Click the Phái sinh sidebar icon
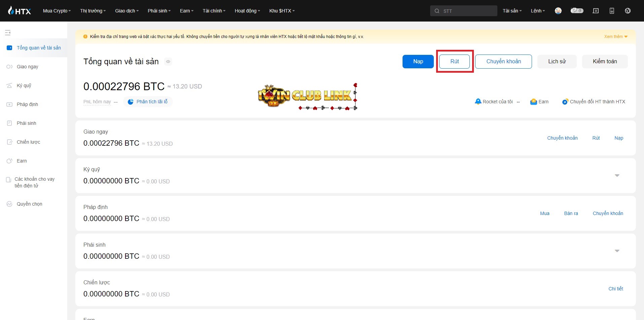 click(9, 123)
